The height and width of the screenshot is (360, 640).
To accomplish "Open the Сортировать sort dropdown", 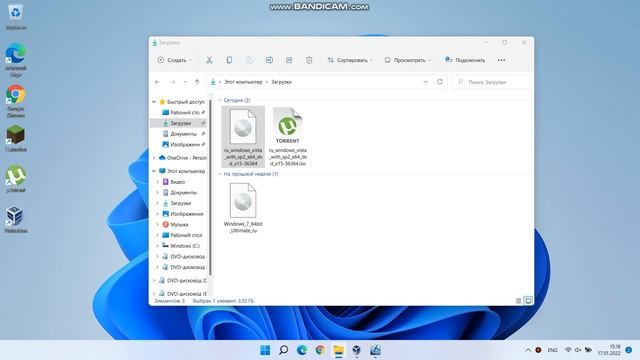I will (x=350, y=60).
